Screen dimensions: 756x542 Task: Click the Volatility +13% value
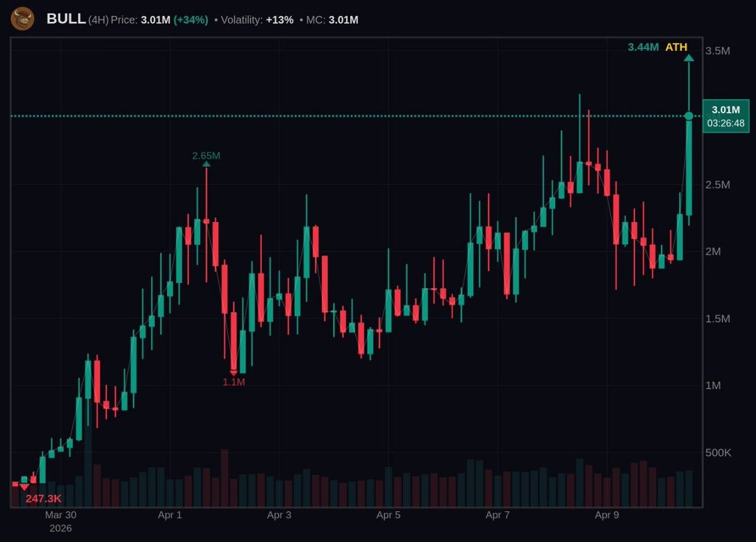point(280,20)
